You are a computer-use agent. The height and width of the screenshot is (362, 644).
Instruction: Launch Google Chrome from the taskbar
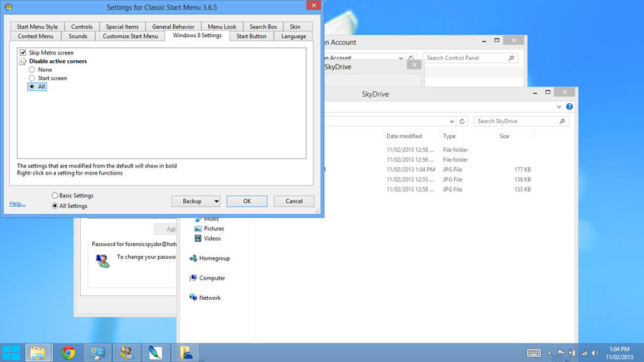click(68, 353)
